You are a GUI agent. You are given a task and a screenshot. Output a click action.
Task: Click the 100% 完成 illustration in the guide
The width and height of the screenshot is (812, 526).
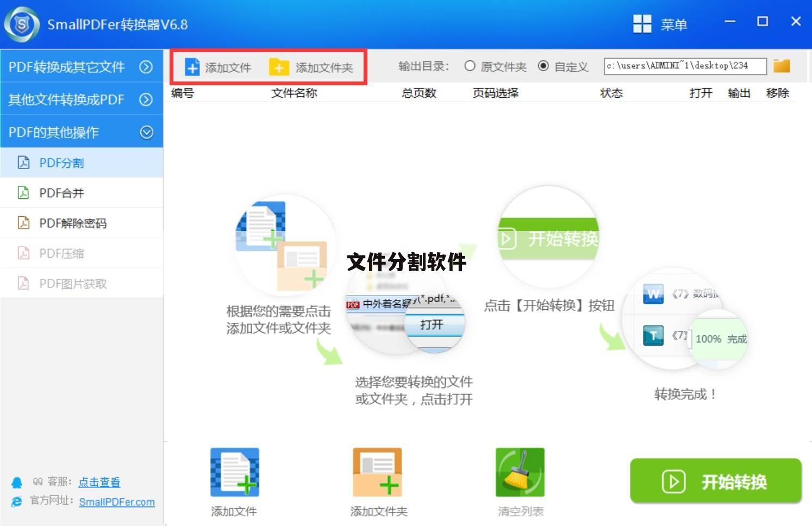pyautogui.click(x=719, y=339)
